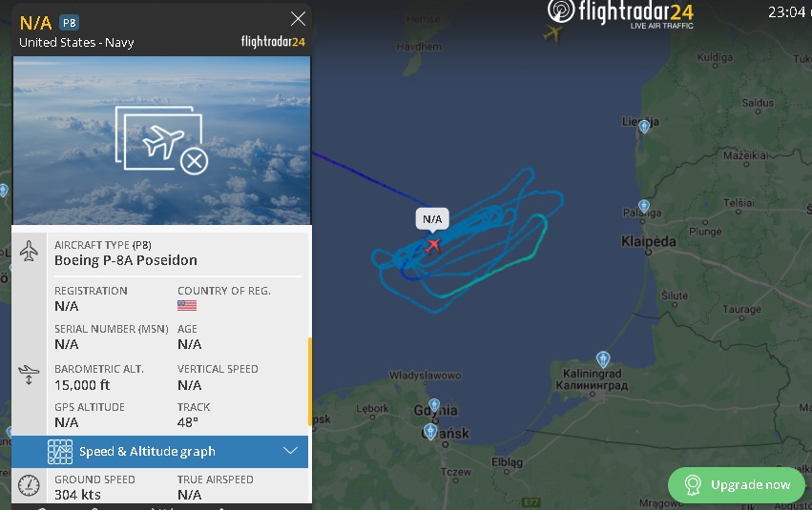Click the chevron on Speed & Altitude bar
The height and width of the screenshot is (510, 812).
(290, 451)
